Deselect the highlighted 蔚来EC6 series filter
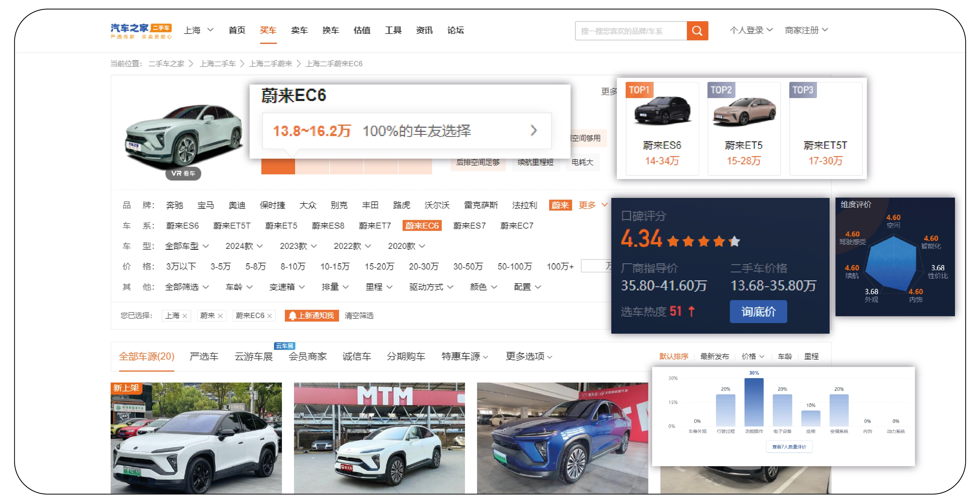 422,225
